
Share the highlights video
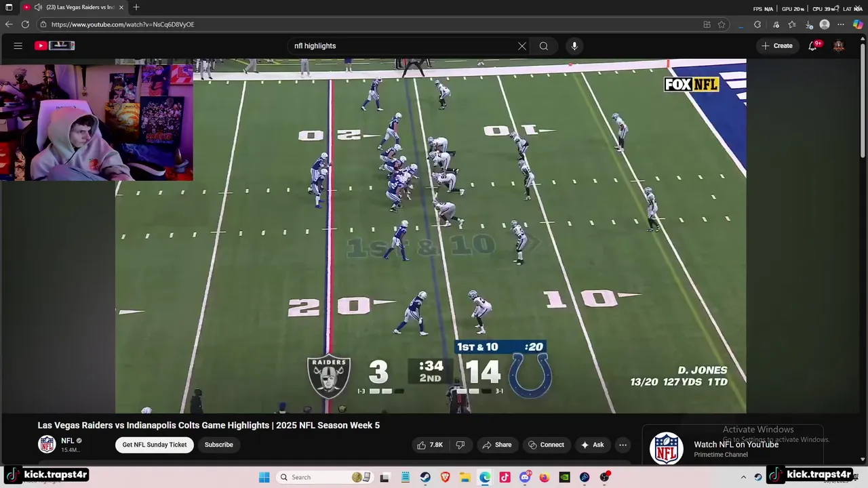(496, 445)
